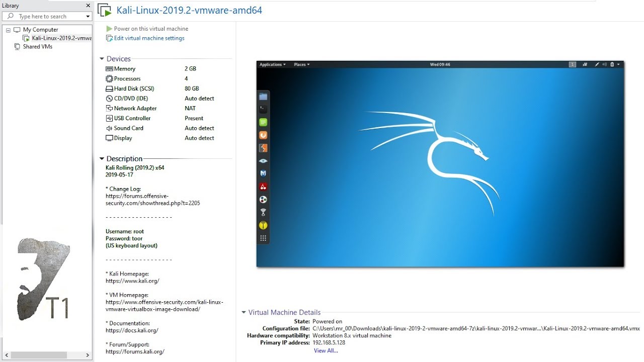Open the red Cherrytree icon in Kali dock
644x362 pixels.
[x=263, y=187]
